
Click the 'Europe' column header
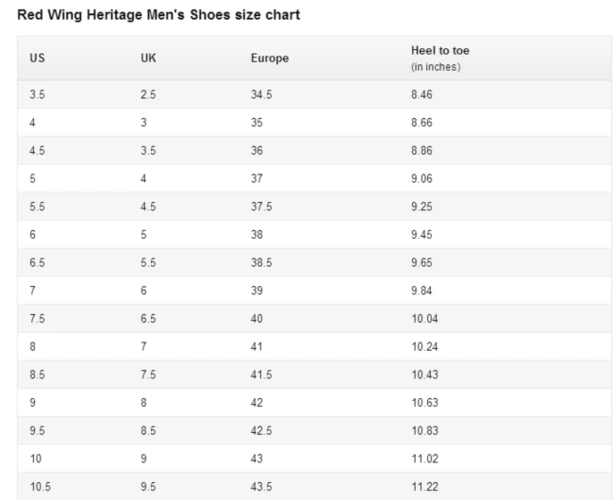click(x=269, y=58)
